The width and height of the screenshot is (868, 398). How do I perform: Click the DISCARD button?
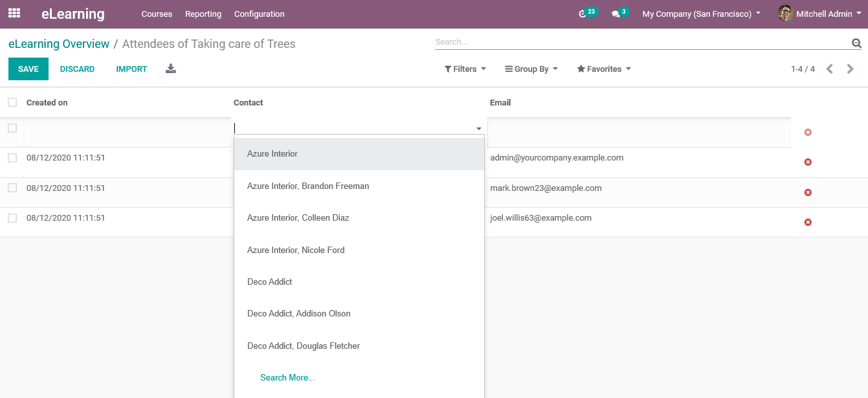(x=77, y=69)
